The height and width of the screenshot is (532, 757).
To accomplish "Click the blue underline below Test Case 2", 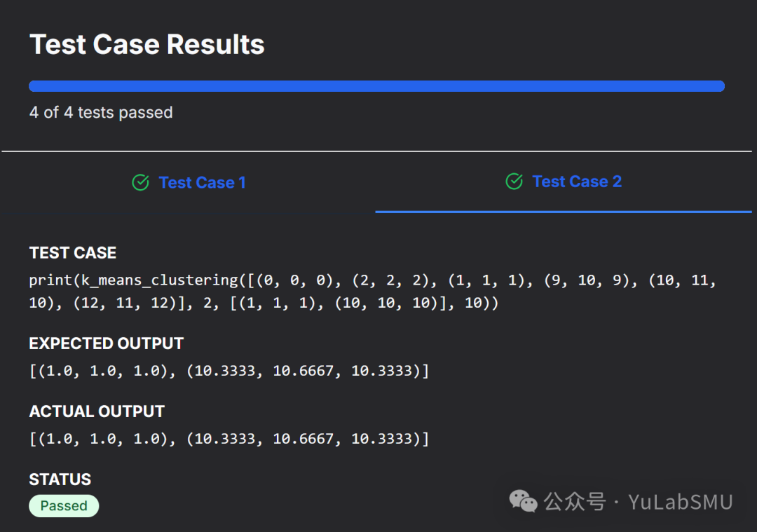I will 564,211.
